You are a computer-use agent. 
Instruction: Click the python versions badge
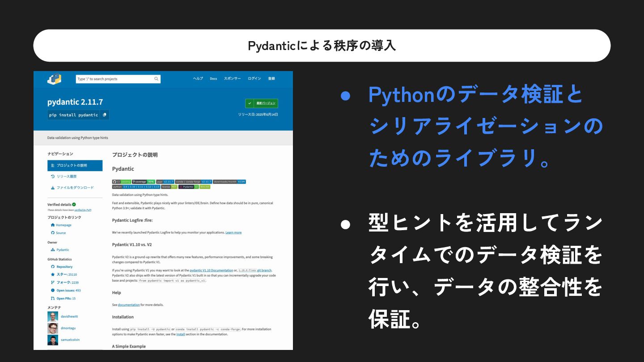136,187
